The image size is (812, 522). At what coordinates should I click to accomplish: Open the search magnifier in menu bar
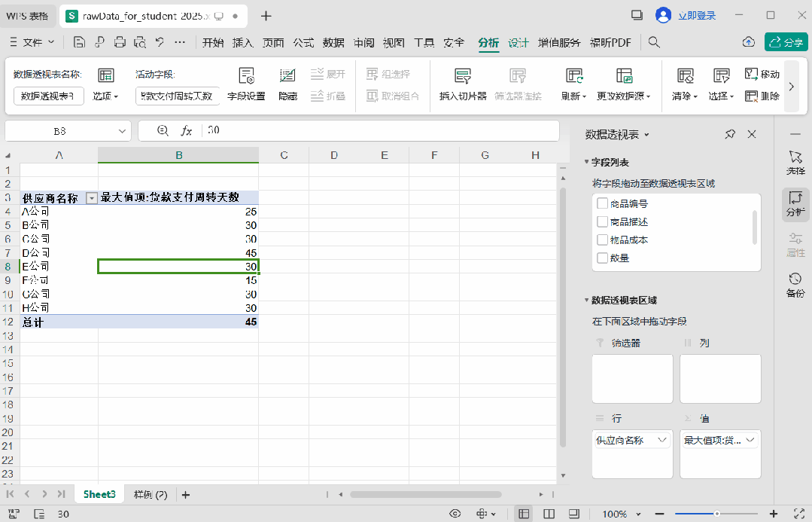click(x=654, y=42)
